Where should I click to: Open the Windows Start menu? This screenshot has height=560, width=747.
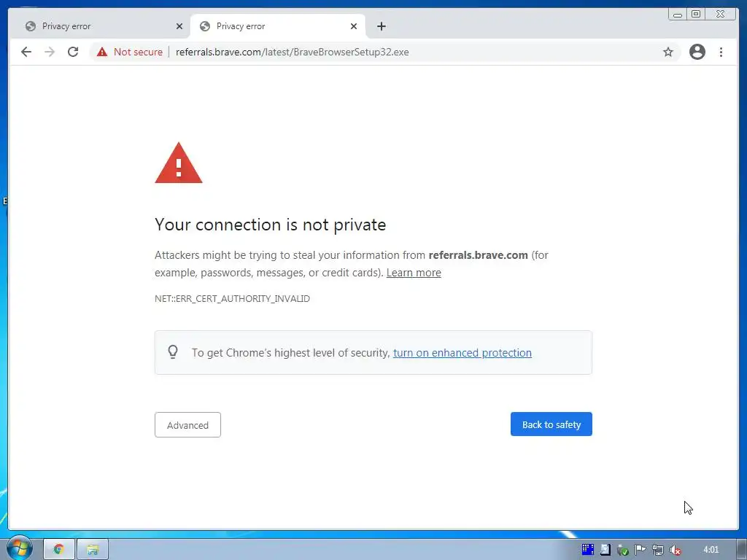pyautogui.click(x=19, y=548)
